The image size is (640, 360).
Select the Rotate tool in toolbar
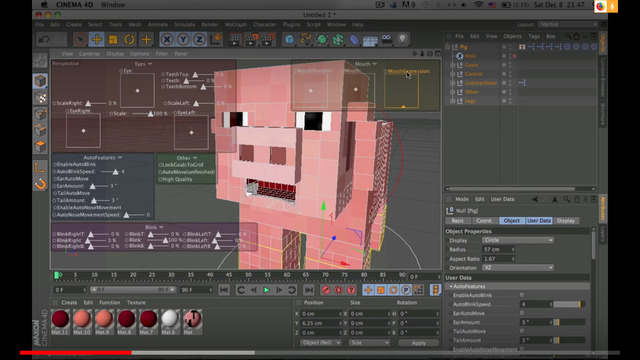[x=129, y=40]
